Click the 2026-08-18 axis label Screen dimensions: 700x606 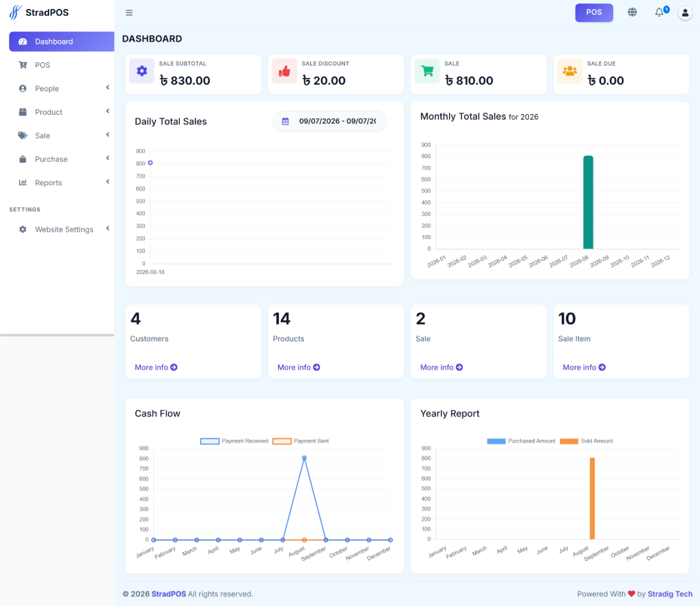pos(150,272)
